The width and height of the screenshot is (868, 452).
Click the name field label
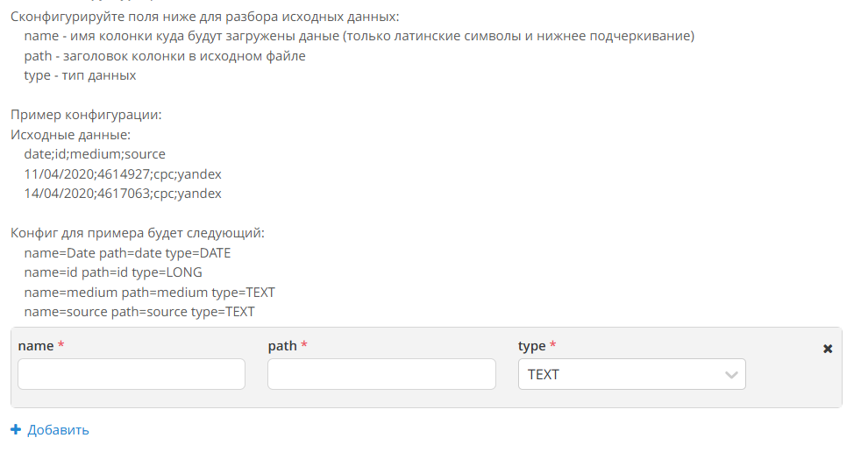(x=35, y=346)
